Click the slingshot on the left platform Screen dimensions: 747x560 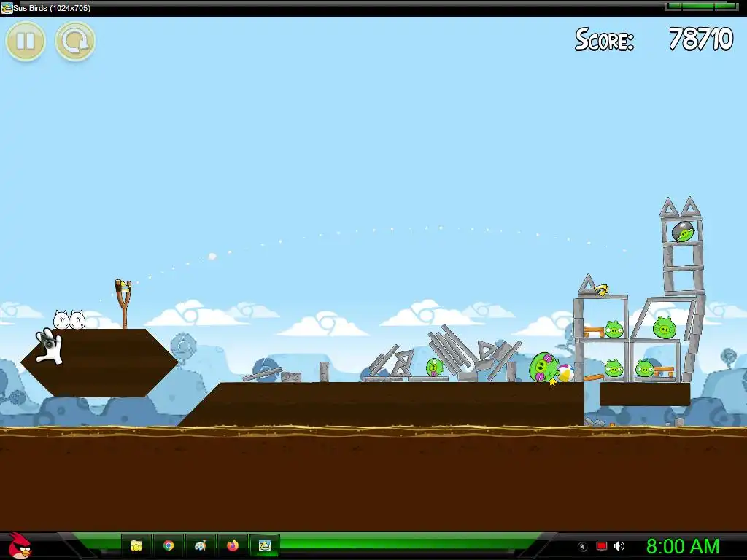123,303
